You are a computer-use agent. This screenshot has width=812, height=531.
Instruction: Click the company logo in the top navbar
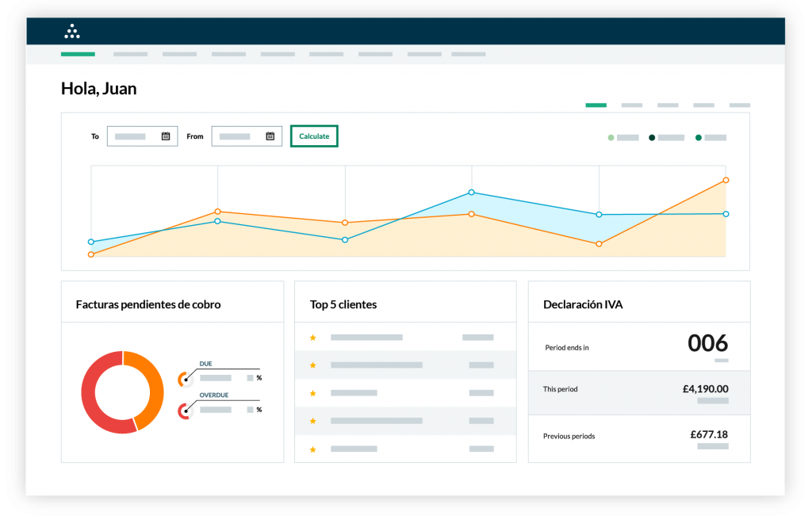[x=72, y=31]
